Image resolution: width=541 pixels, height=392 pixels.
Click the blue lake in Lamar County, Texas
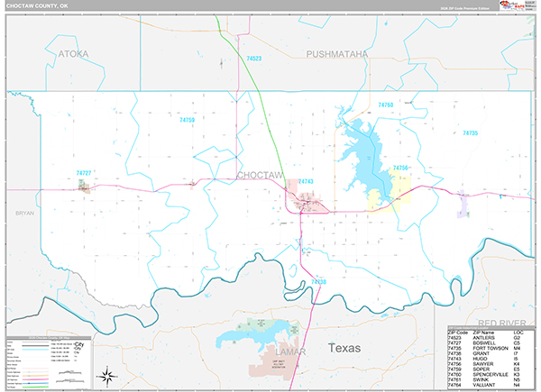253,333
